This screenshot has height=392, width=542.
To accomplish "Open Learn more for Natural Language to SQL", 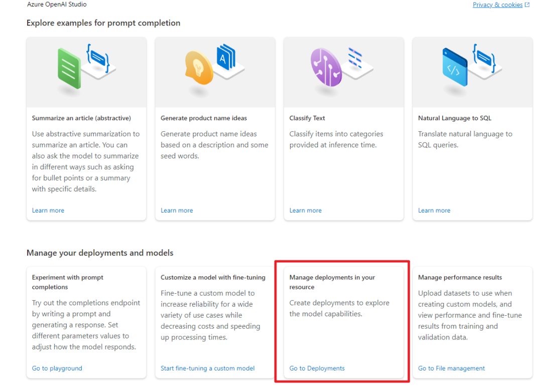I will (434, 210).
